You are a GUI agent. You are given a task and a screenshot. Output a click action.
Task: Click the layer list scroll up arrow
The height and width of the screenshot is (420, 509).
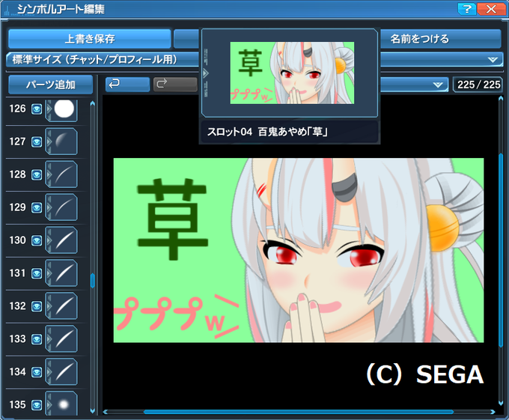point(93,103)
